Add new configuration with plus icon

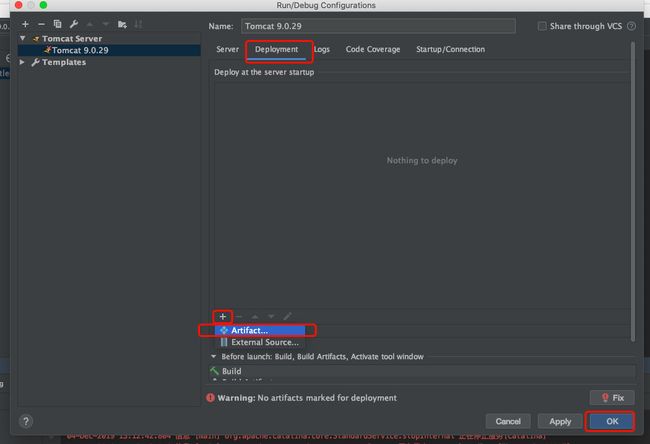[25, 24]
